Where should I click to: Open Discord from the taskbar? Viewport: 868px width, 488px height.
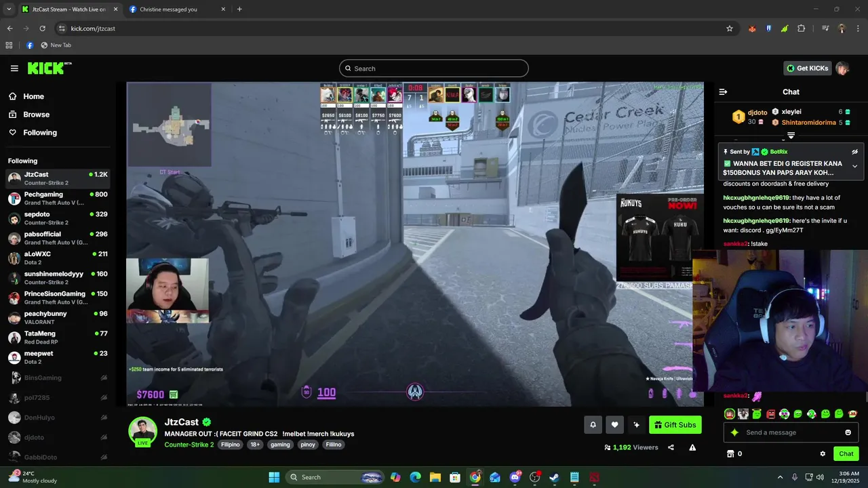515,477
